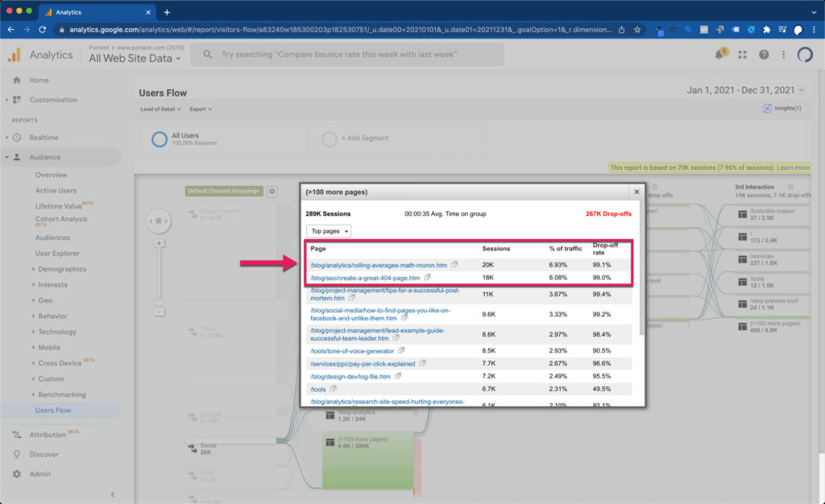Viewport: 825px width, 504px height.
Task: Open create-a-great-404-page external link icon
Action: click(x=427, y=277)
